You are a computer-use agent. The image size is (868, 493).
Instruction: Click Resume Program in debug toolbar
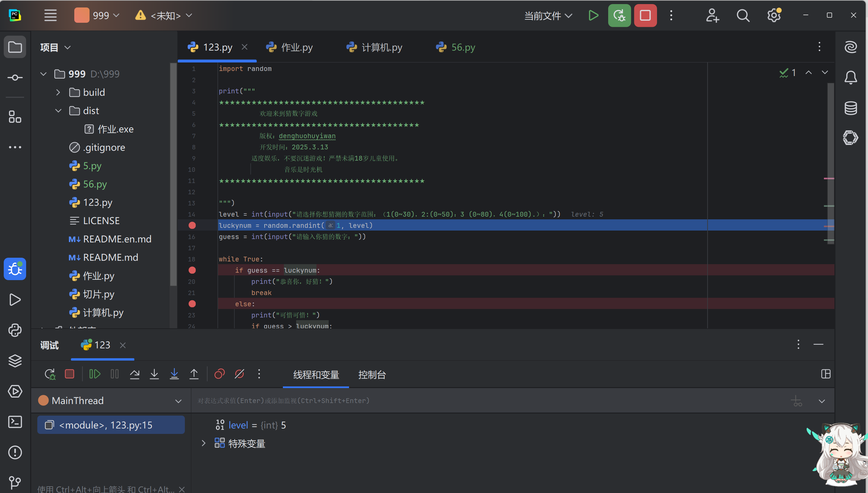(95, 374)
